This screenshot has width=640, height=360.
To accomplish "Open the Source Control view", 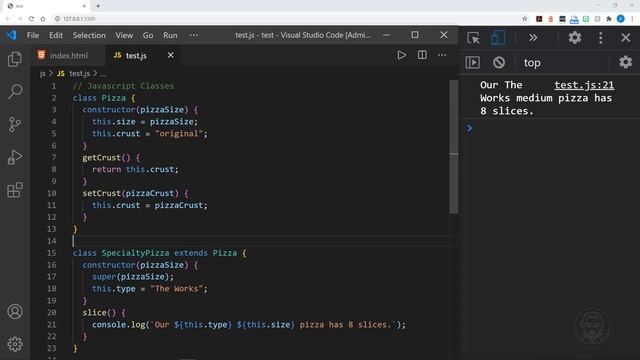I will [x=15, y=124].
